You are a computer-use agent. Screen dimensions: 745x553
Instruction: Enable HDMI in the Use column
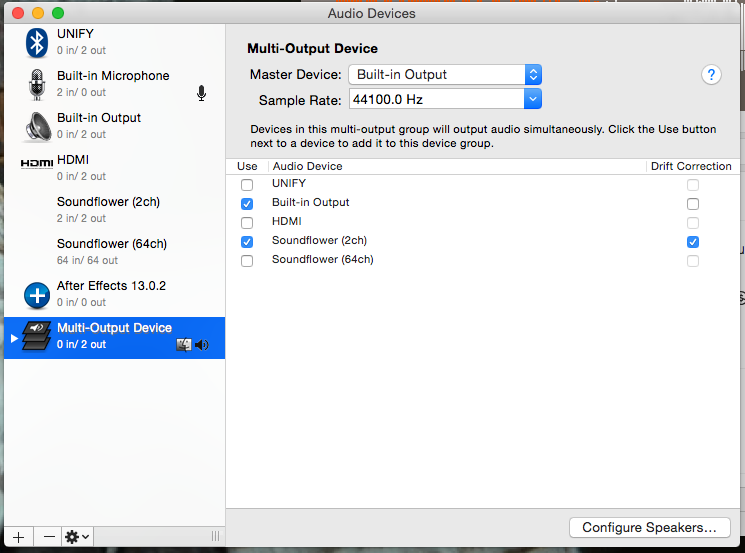tap(247, 222)
